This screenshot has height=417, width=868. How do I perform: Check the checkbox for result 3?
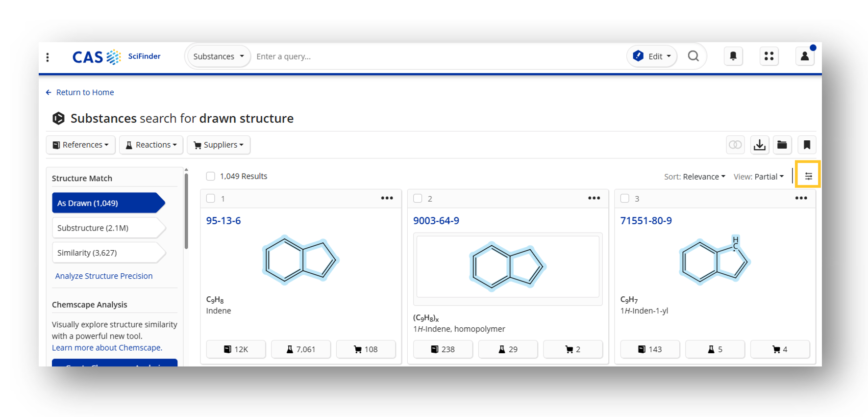(x=625, y=198)
